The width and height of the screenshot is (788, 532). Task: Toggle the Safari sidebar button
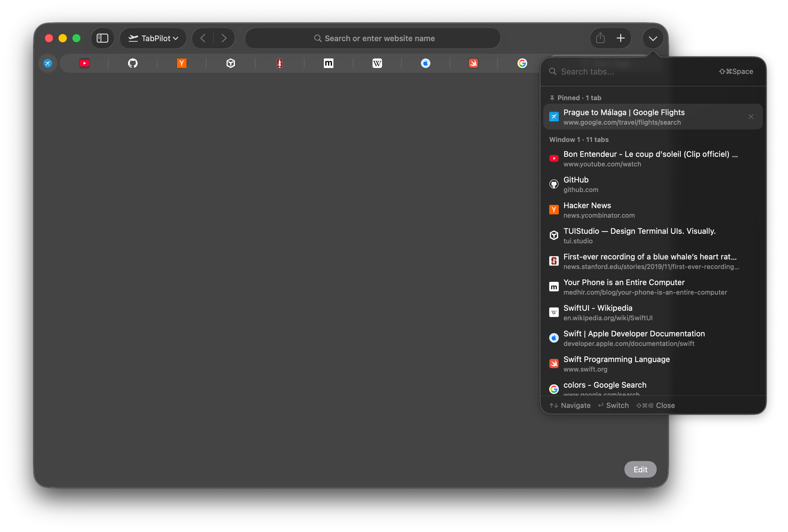coord(102,38)
